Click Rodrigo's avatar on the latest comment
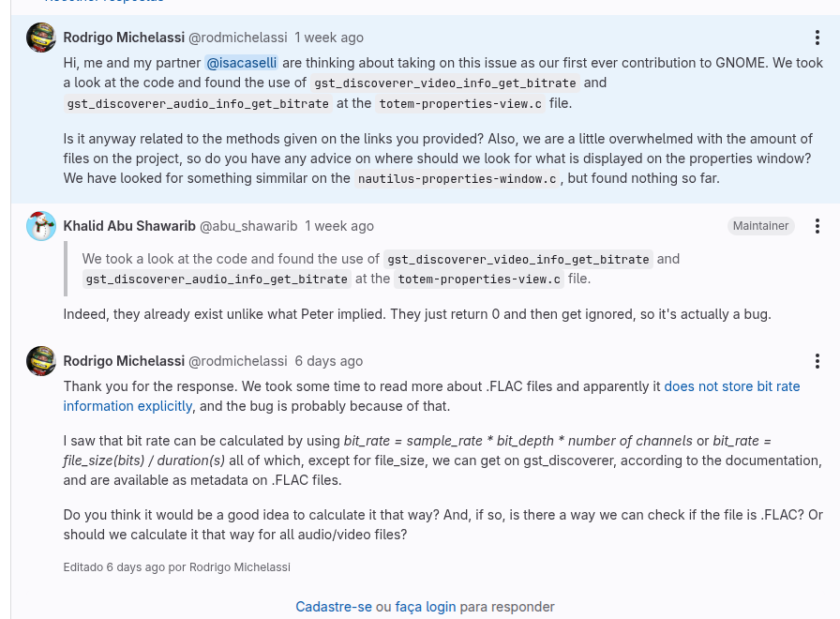This screenshot has width=840, height=619. point(41,361)
